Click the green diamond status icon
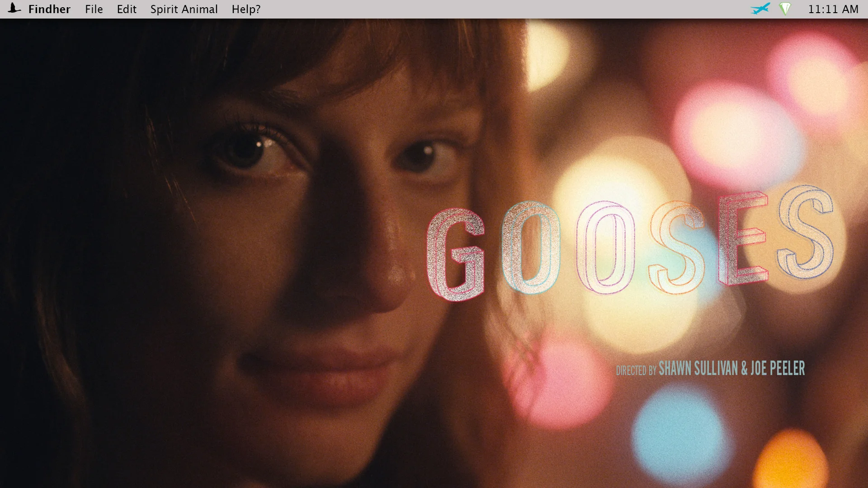The height and width of the screenshot is (488, 868). 785,9
